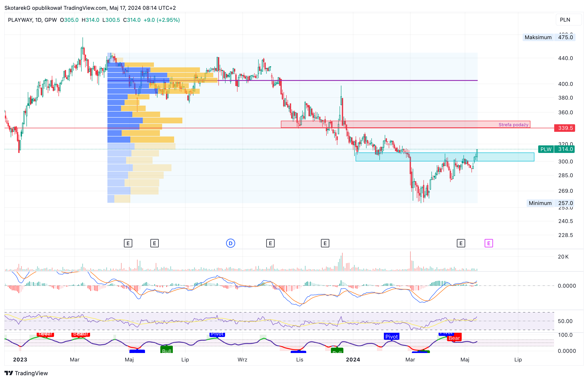The width and height of the screenshot is (588, 381).
Task: Click the red 339.5 price label
Action: [x=564, y=128]
